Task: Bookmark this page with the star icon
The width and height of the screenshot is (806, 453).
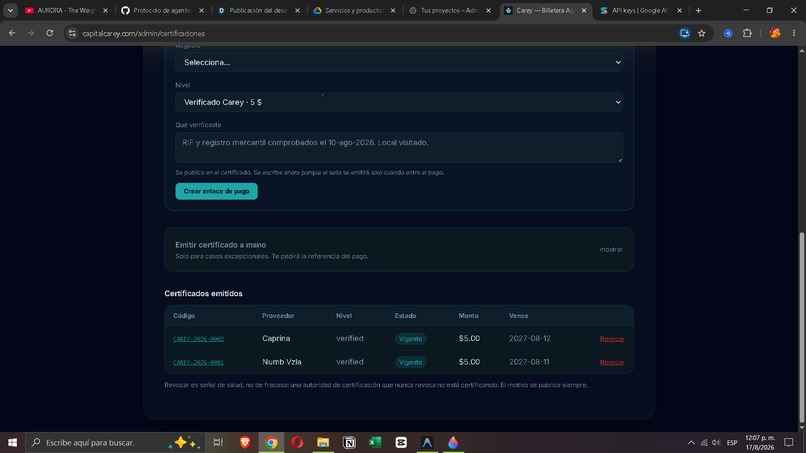Action: click(x=702, y=33)
